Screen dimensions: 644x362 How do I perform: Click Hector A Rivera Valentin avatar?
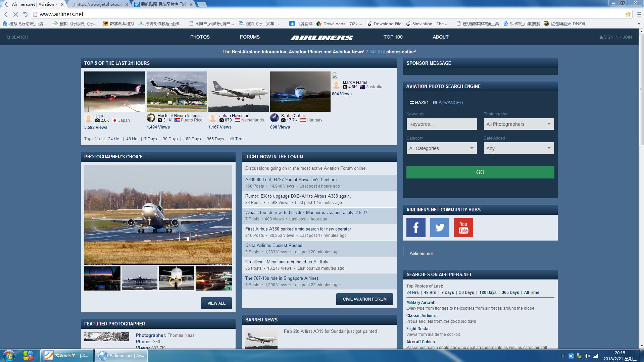tap(151, 118)
